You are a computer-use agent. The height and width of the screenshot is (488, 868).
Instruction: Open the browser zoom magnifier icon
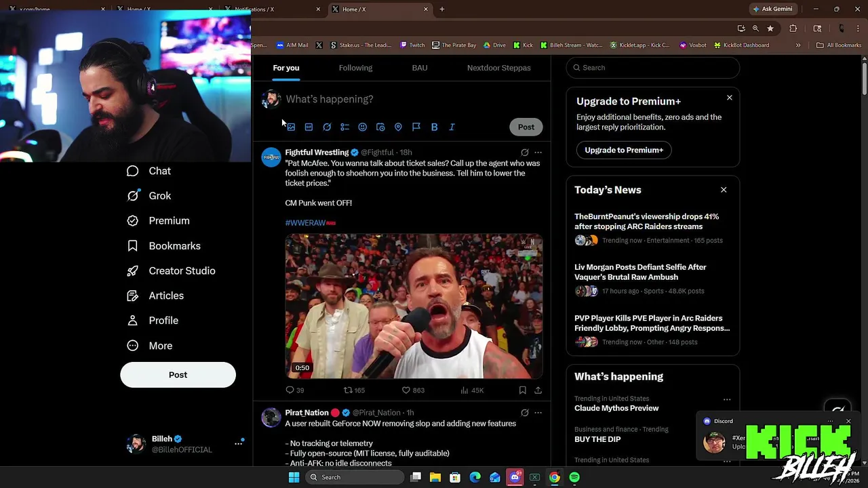(x=755, y=28)
